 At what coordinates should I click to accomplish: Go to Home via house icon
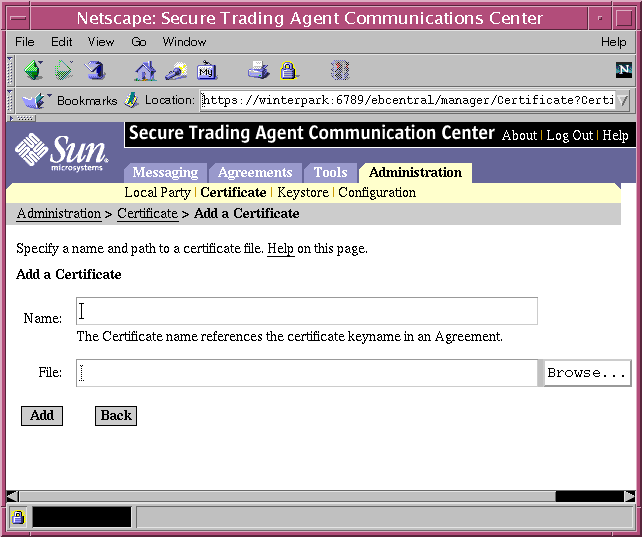click(145, 71)
